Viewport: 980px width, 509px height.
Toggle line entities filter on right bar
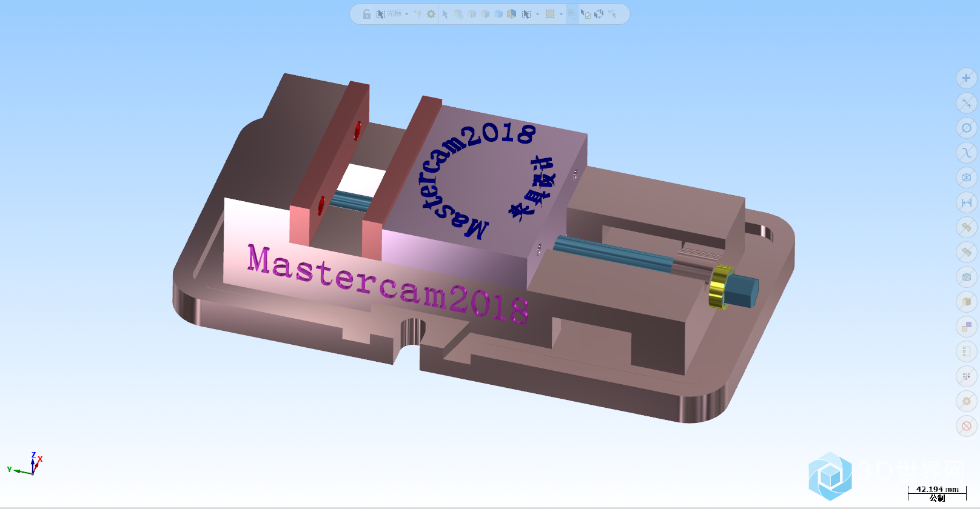967,103
